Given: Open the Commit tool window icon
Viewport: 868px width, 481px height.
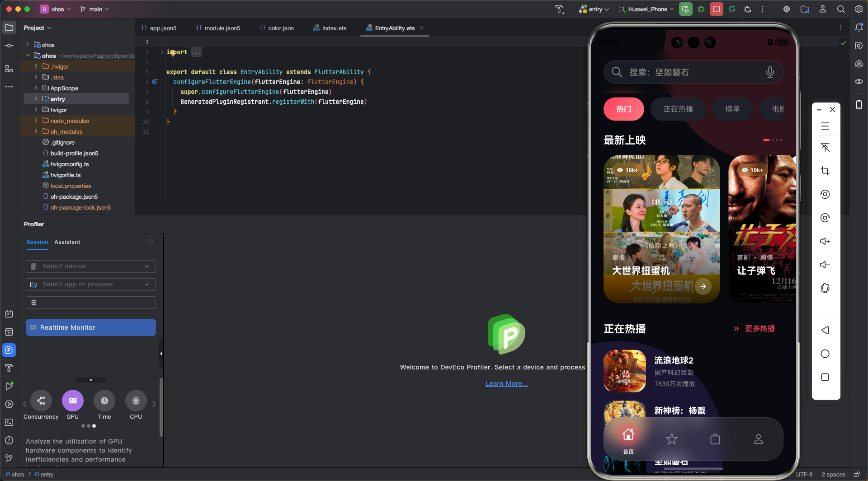Looking at the screenshot, I should coord(9,46).
